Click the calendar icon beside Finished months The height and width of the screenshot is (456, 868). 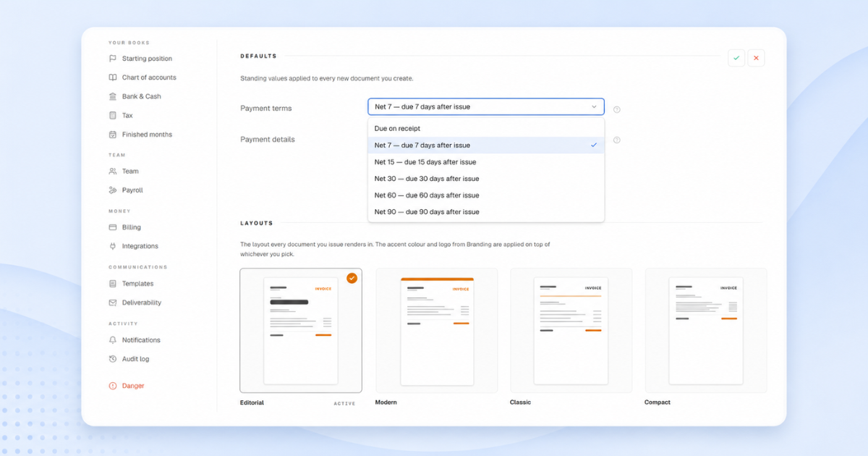pos(112,135)
